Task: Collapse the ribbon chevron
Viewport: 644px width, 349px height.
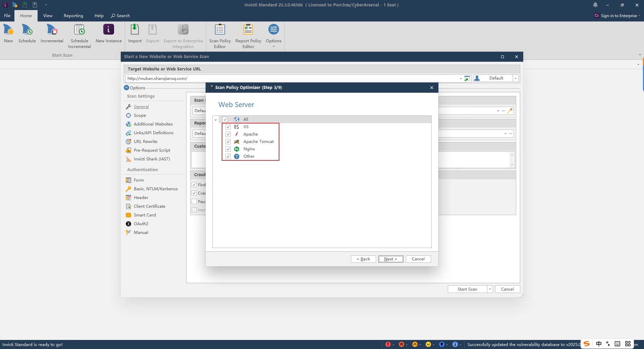Action: click(640, 55)
